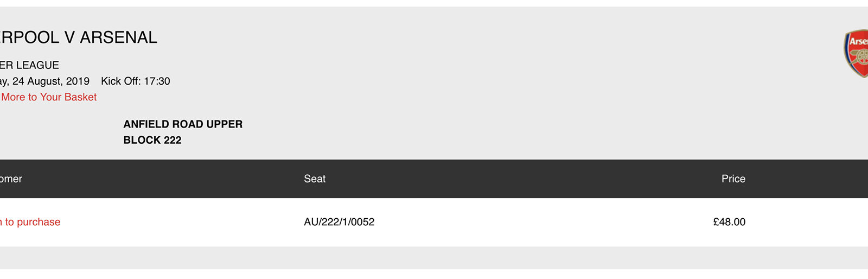Click the 'BLOCK 222' label

tap(152, 140)
